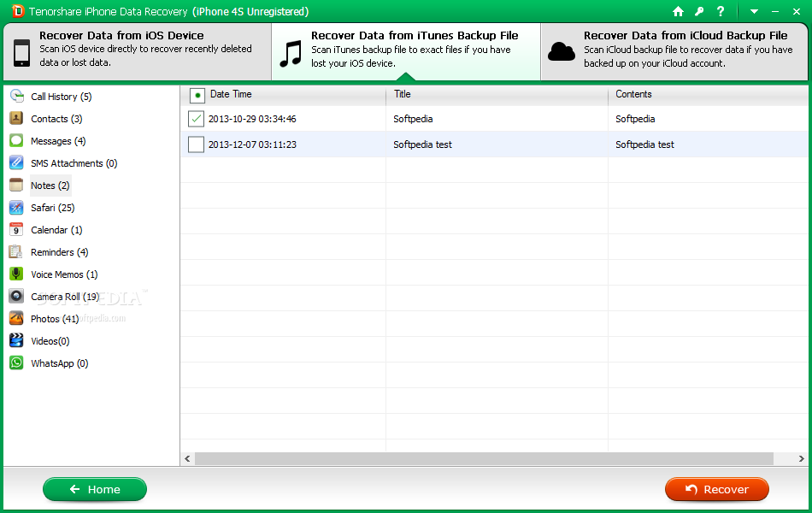Select Voice Memos (1) category
The width and height of the screenshot is (812, 513).
(64, 274)
